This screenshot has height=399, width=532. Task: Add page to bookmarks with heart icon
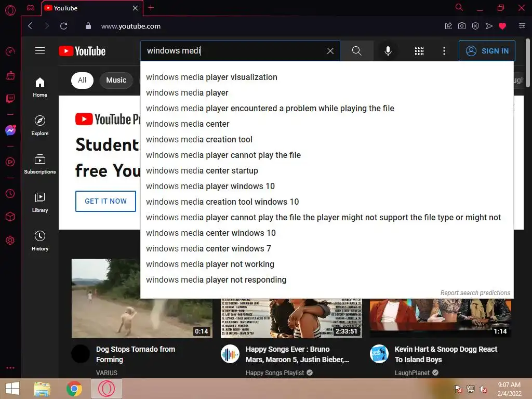coord(502,26)
